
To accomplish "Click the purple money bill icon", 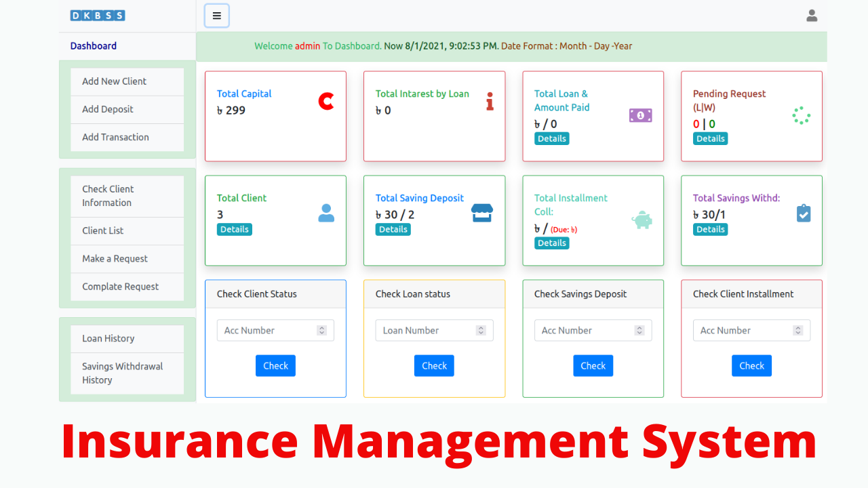I will coord(640,115).
